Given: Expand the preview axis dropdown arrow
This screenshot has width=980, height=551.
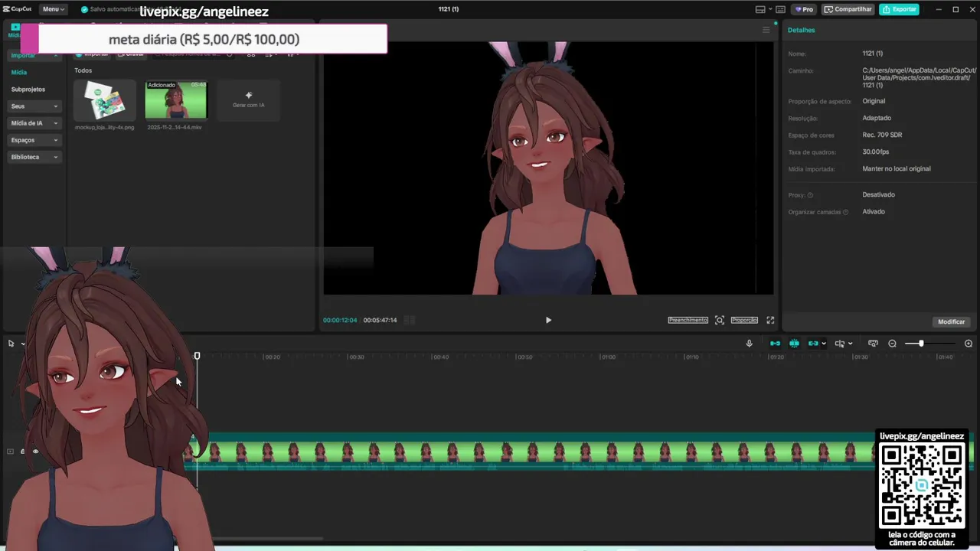Looking at the screenshot, I should click(850, 344).
